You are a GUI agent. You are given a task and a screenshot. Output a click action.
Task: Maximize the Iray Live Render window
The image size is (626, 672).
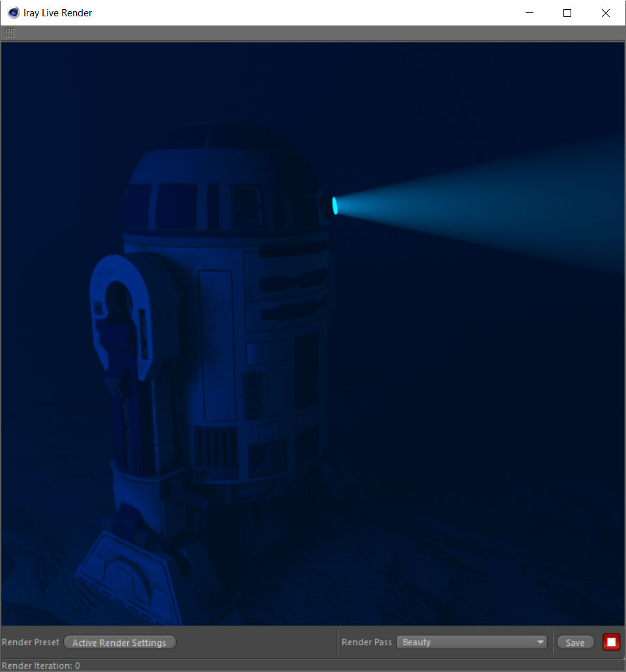(567, 13)
